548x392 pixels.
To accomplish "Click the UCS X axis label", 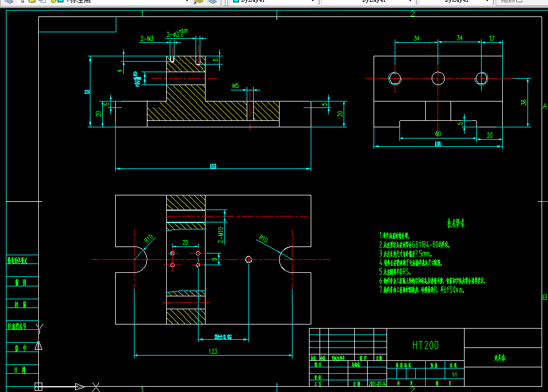I will pos(96,387).
